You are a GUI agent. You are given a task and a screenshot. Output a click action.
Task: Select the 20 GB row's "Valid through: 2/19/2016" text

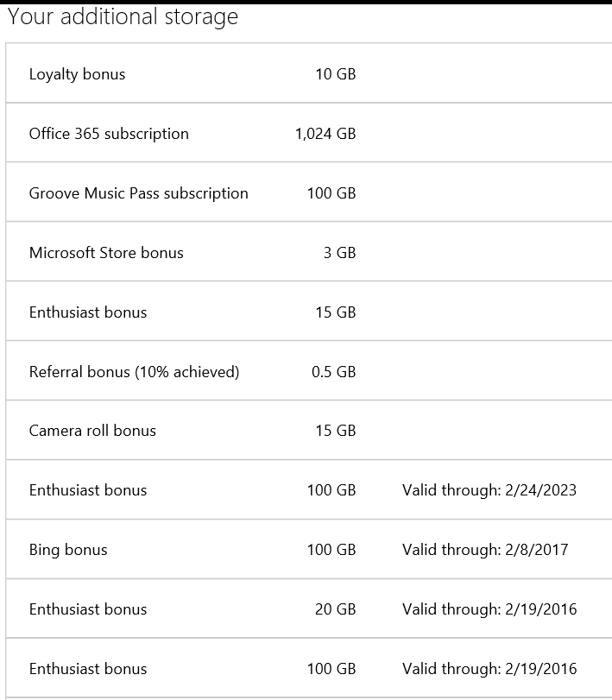click(x=489, y=609)
